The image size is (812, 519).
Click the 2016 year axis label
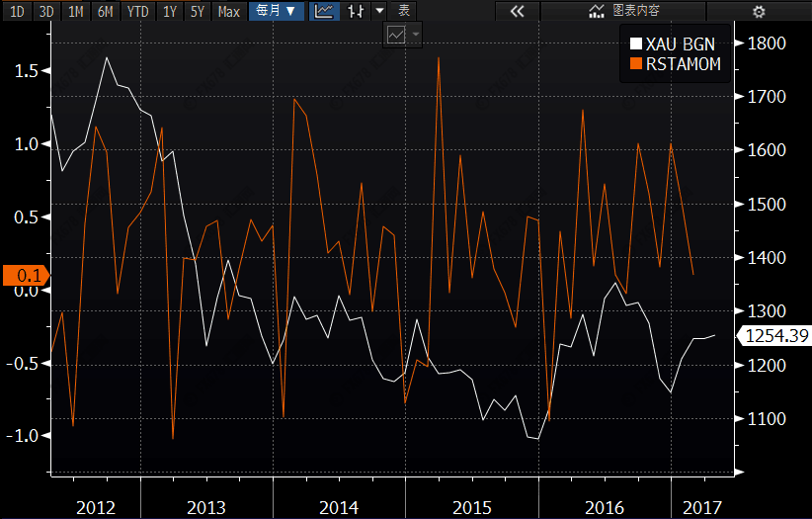605,507
